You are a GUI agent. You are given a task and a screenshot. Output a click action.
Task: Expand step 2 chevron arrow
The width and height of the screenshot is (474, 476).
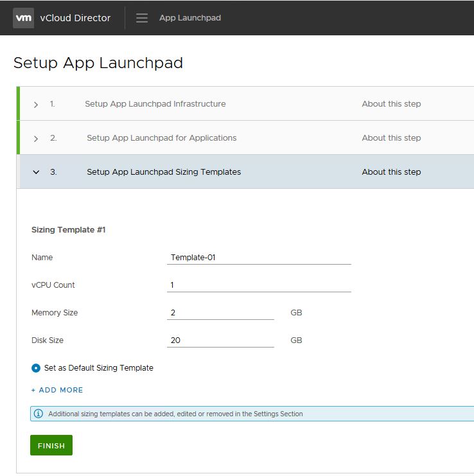click(36, 138)
